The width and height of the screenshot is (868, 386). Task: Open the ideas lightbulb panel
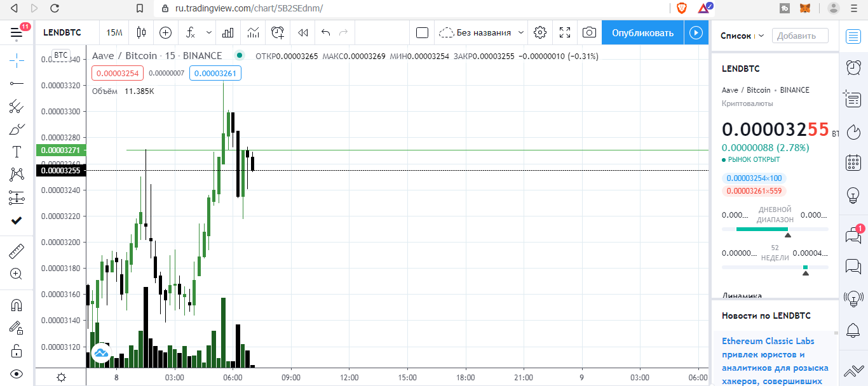tap(853, 195)
